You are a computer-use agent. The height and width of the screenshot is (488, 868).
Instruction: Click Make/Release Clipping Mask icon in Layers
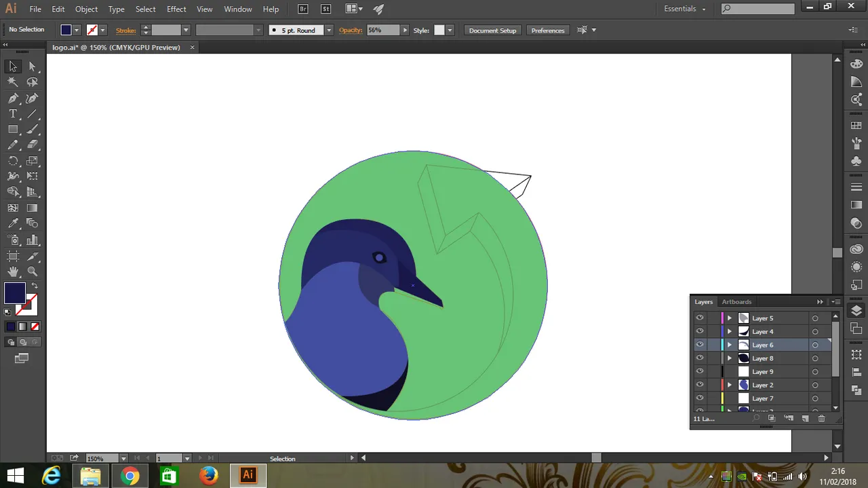tap(772, 419)
